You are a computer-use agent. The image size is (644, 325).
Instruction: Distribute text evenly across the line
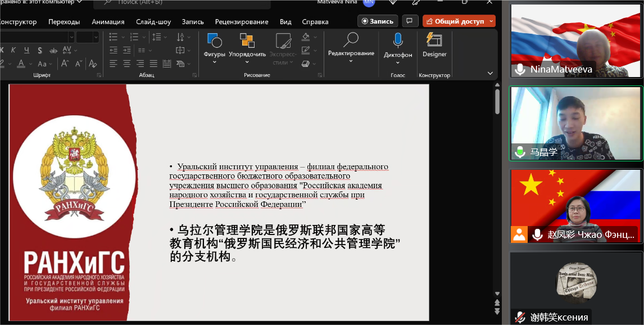coord(167,64)
